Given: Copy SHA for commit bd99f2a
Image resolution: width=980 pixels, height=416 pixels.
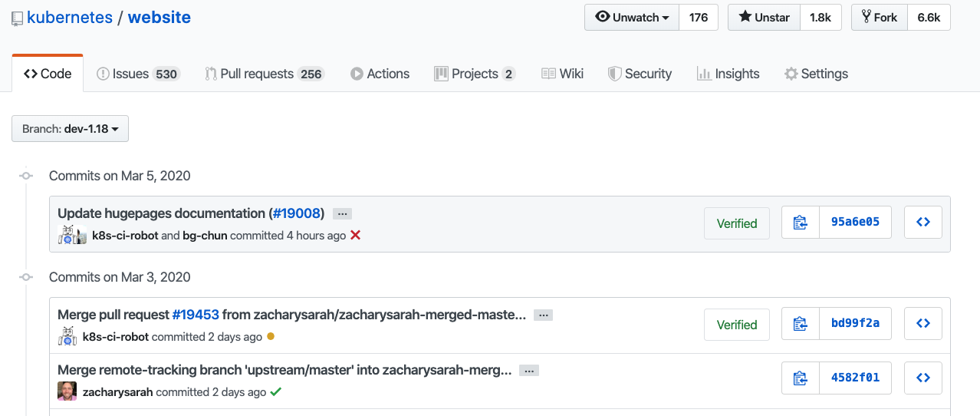Looking at the screenshot, I should point(801,324).
